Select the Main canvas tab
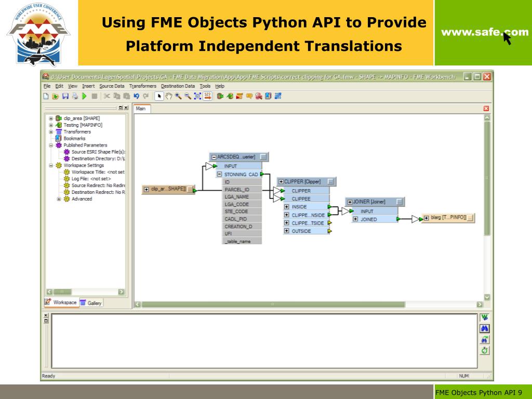 pyautogui.click(x=141, y=109)
